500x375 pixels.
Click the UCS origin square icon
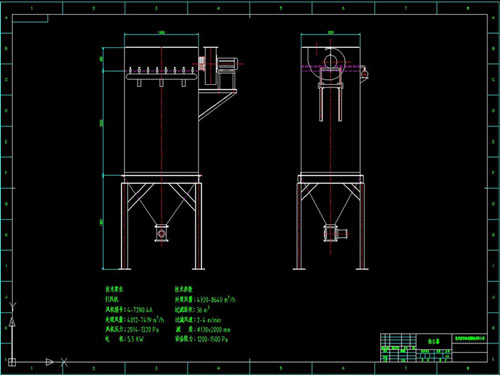pyautogui.click(x=12, y=362)
